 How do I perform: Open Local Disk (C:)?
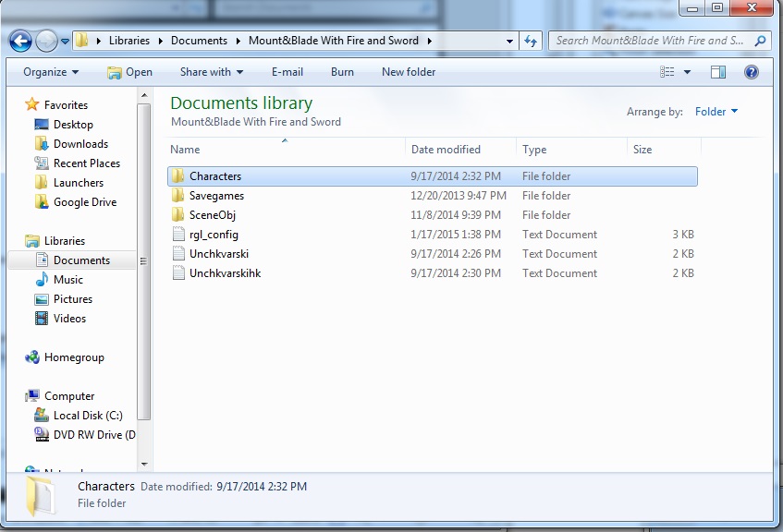click(88, 416)
